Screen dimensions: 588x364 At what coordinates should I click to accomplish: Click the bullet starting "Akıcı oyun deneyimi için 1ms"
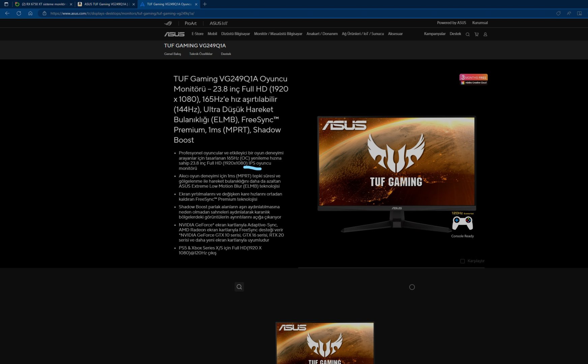point(230,181)
